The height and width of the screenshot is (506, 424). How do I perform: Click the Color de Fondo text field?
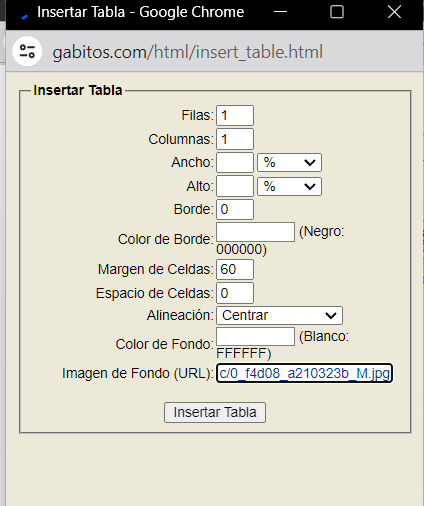256,336
